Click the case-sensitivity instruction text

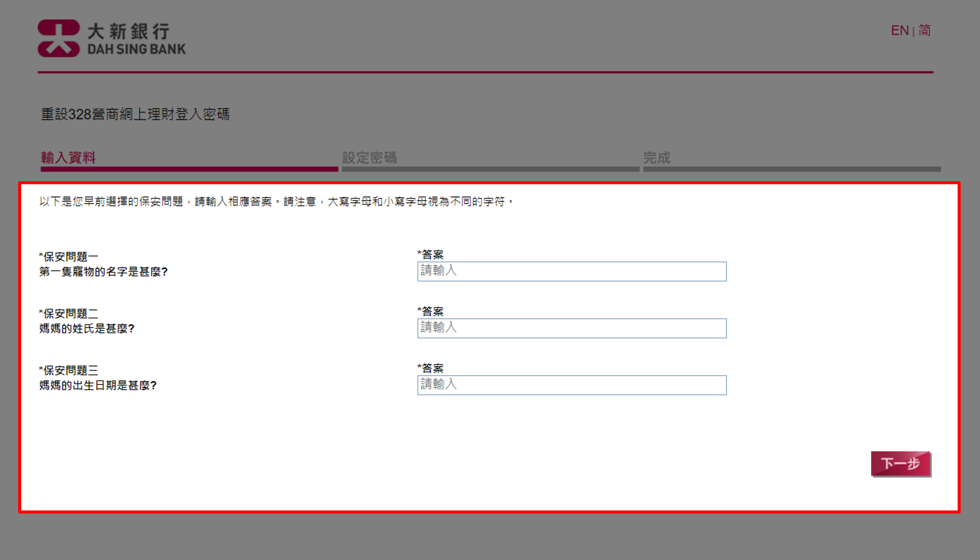(x=276, y=202)
